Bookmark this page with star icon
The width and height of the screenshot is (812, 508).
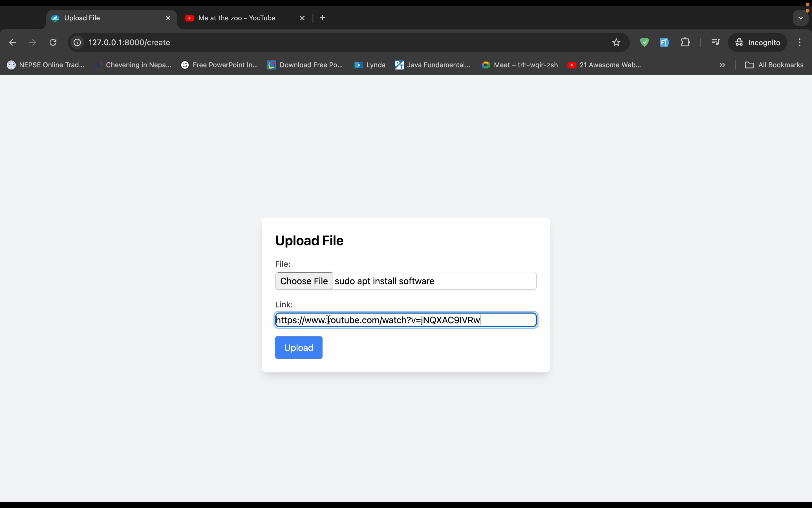coord(616,43)
